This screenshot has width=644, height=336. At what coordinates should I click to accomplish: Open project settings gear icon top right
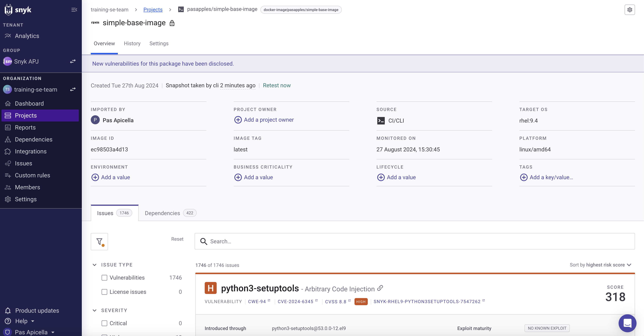coord(629,10)
